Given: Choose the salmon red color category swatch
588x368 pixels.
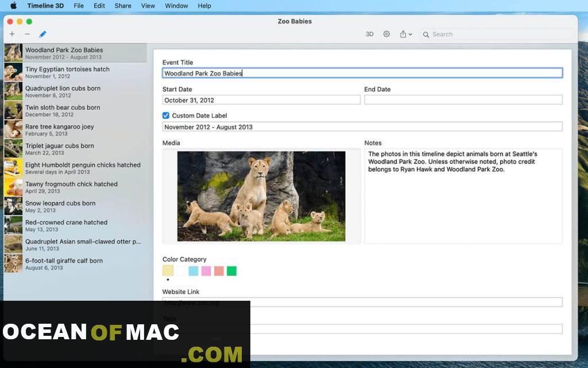Looking at the screenshot, I should (219, 271).
